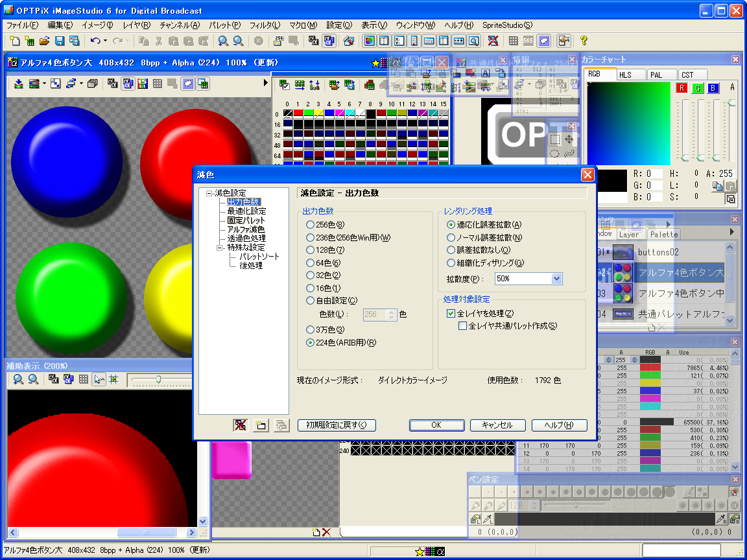The image size is (747, 560).
Task: Click the red-crossed icon in main toolbar
Action: [x=493, y=41]
